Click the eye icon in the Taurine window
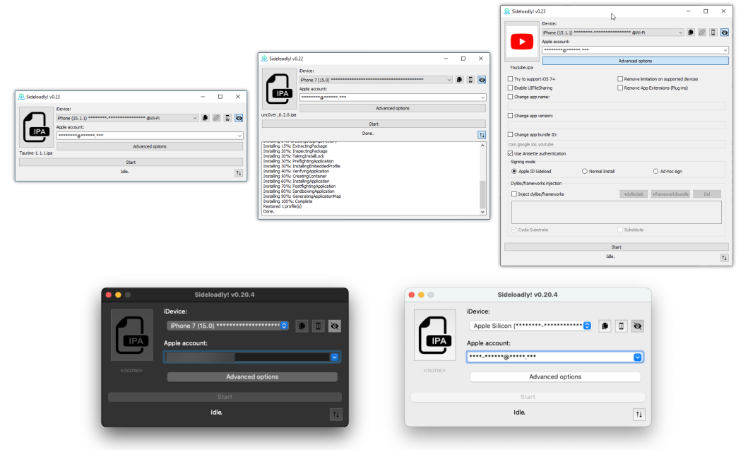 (x=239, y=118)
